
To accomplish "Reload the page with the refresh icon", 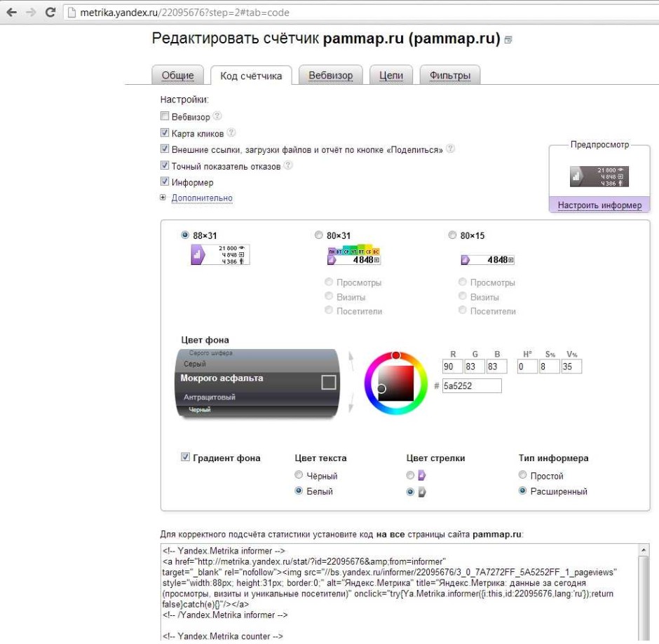I will (x=50, y=13).
